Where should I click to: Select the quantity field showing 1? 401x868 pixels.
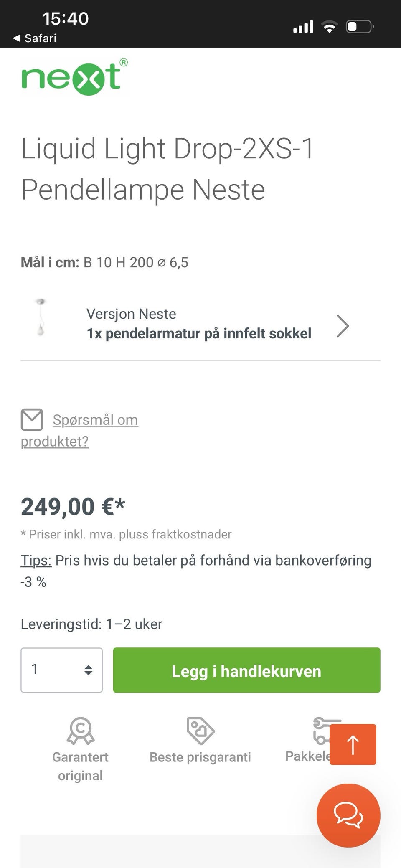tap(62, 670)
